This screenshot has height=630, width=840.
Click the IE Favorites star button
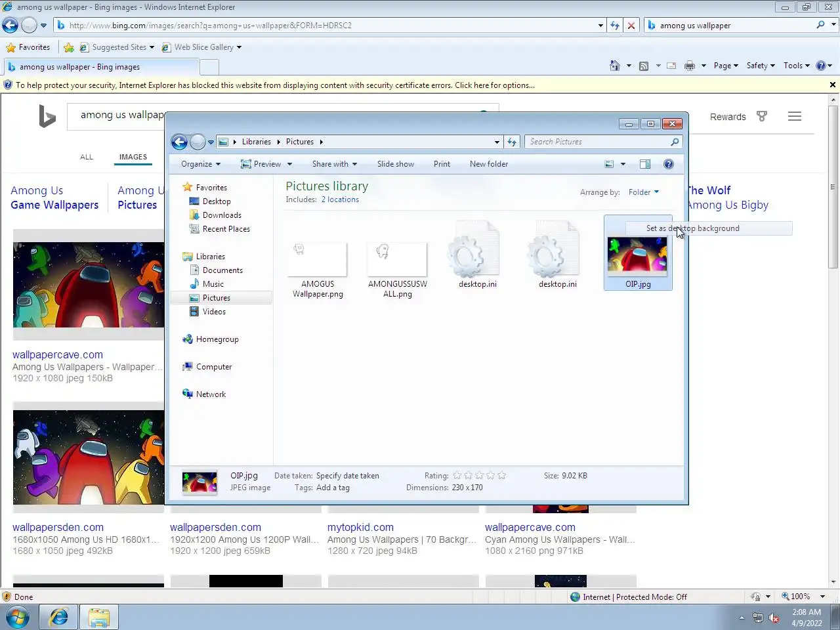click(x=28, y=47)
